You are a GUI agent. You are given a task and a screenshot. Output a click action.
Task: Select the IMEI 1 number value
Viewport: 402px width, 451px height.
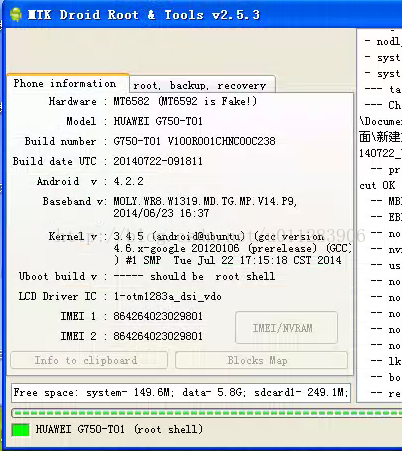click(x=158, y=316)
